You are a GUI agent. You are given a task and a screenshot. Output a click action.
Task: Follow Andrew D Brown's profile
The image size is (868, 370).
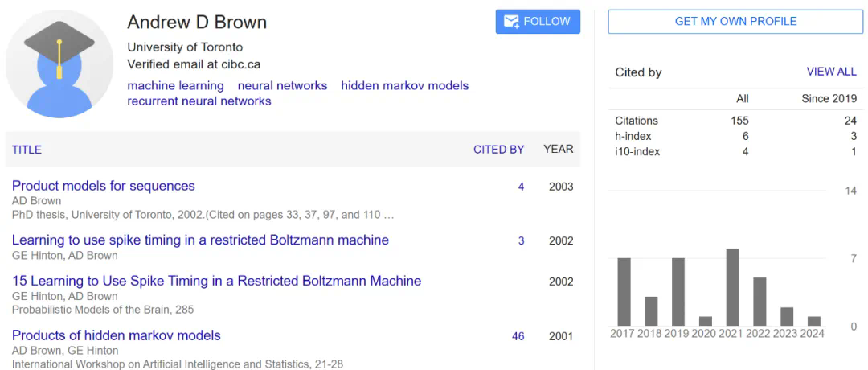coord(538,22)
